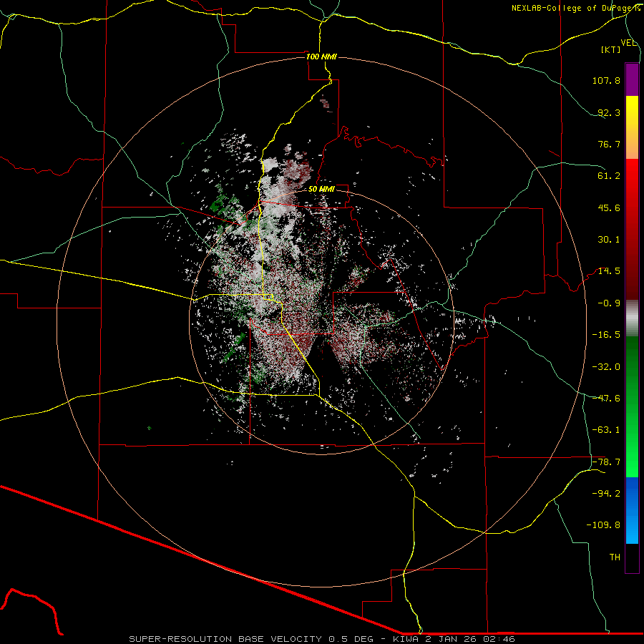Select the 45.6 legend value
The width and height of the screenshot is (644, 644).
tap(609, 208)
